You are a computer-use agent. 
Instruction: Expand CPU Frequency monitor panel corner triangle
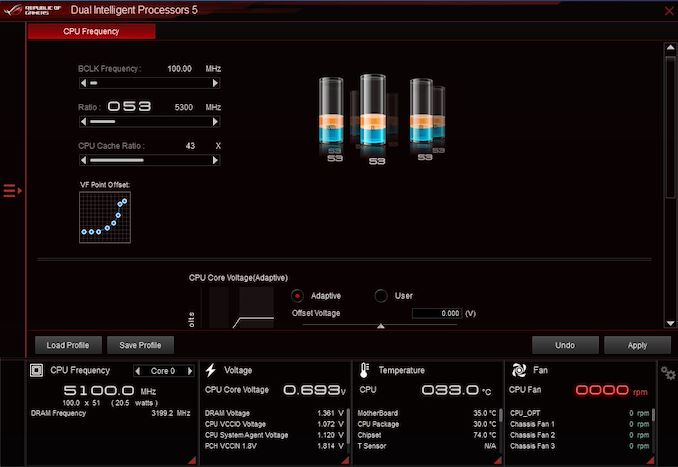coord(192,460)
